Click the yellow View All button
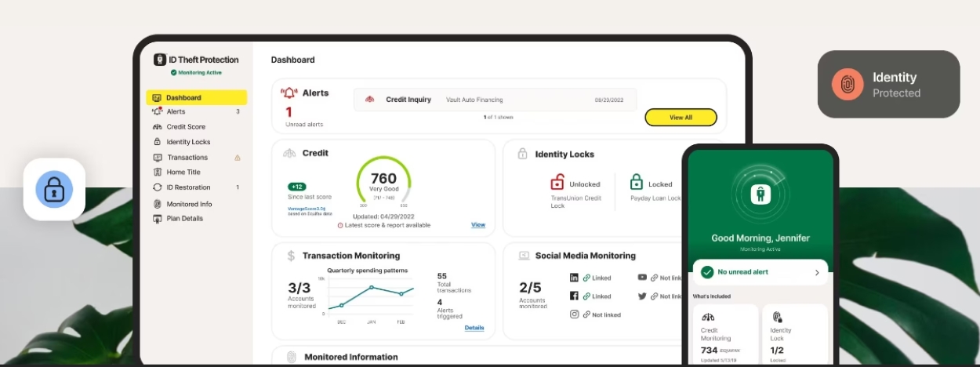980x367 pixels. click(681, 118)
